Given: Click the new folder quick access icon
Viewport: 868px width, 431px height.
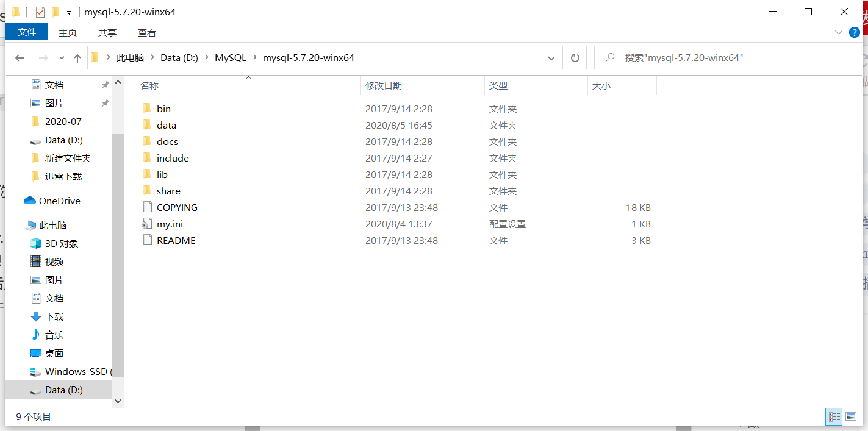Looking at the screenshot, I should 56,12.
